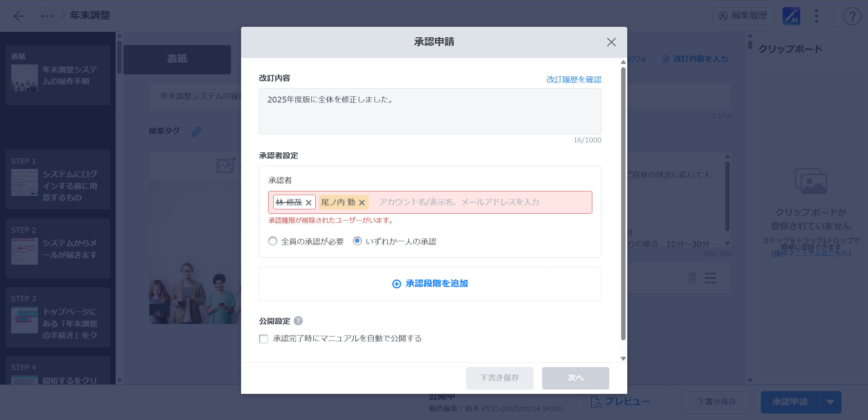The width and height of the screenshot is (868, 420).
Task: Select いずれか一人の承認 radio option
Action: coord(357,241)
